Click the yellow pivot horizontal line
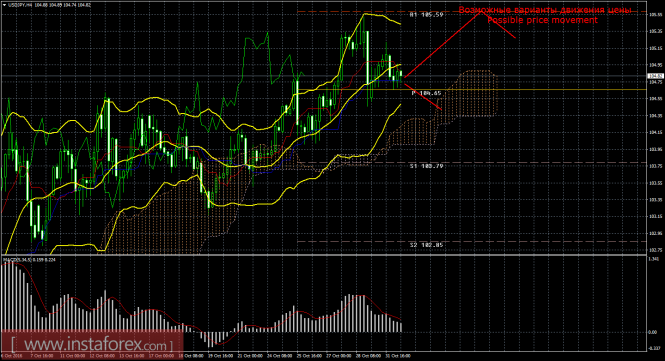 pyautogui.click(x=471, y=90)
